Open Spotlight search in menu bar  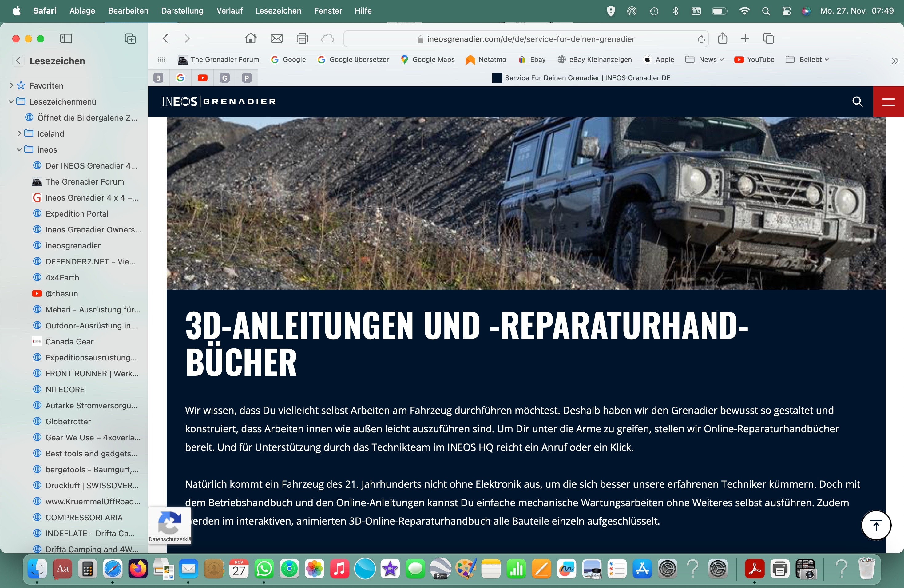pyautogui.click(x=766, y=11)
